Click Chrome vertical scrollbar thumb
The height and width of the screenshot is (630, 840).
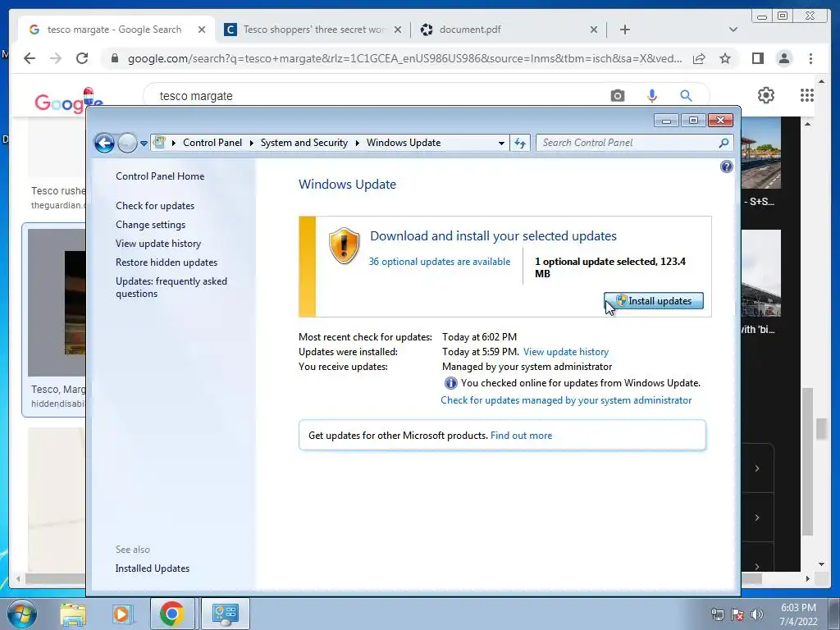pos(820,428)
